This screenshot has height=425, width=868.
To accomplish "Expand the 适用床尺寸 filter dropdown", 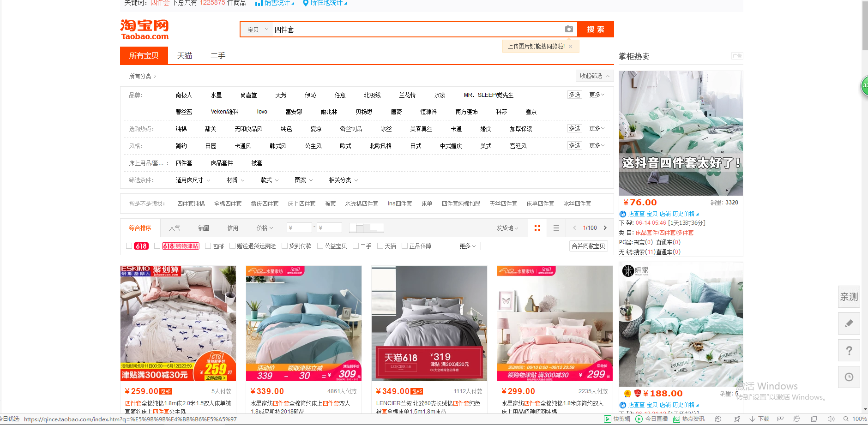I will 193,180.
